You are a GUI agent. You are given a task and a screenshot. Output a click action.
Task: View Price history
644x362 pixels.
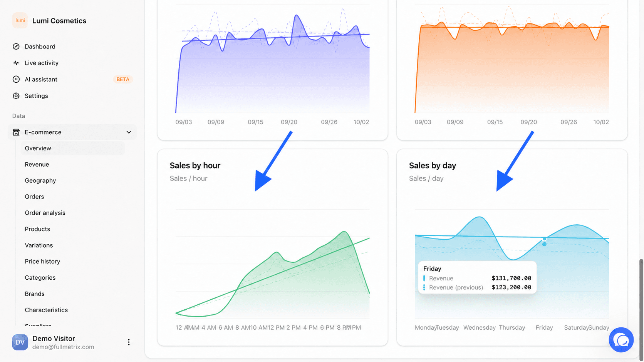coord(42,261)
